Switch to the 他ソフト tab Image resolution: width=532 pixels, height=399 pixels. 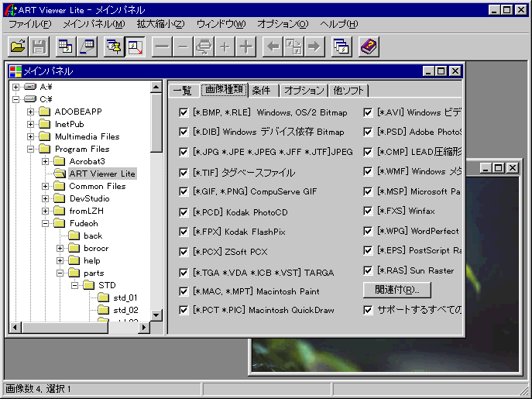348,91
